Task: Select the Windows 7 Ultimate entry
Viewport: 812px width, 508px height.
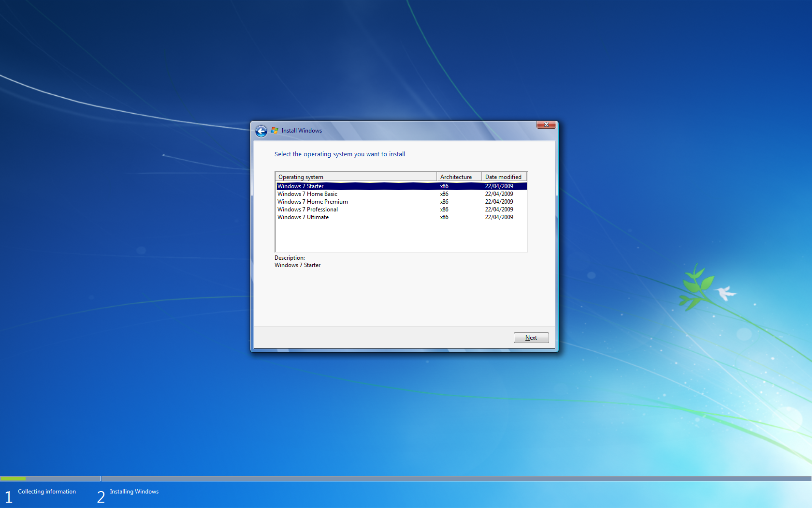Action: [303, 217]
